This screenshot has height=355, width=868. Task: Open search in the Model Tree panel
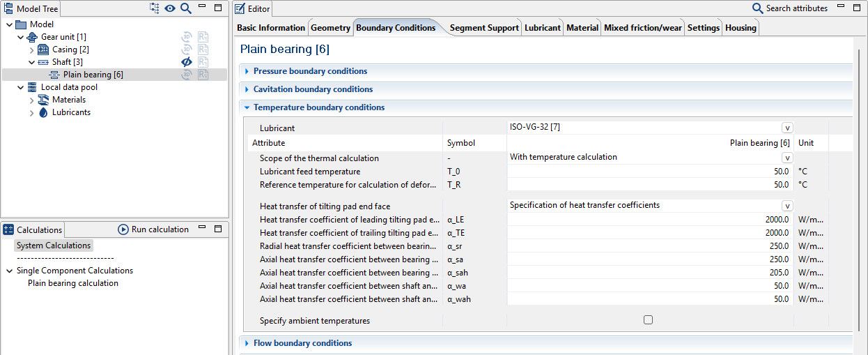click(185, 8)
